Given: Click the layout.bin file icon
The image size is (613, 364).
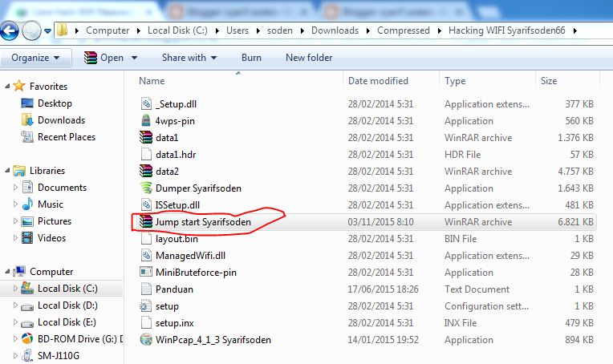Looking at the screenshot, I should click(x=146, y=238).
